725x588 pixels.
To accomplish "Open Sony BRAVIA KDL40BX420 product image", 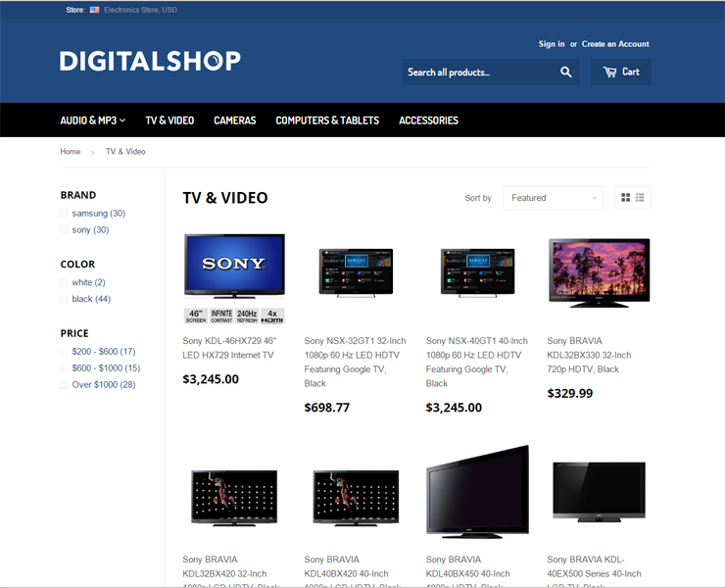I will (356, 498).
